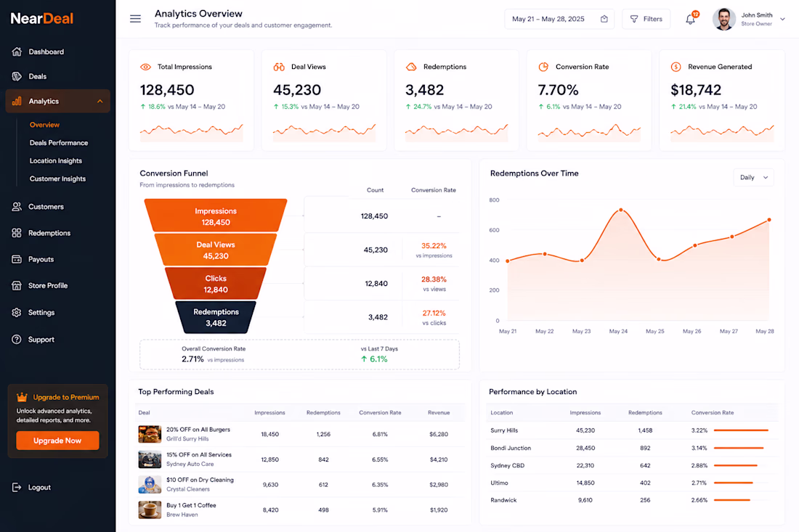799x532 pixels.
Task: Open the May 21 – May 28 date picker
Action: coord(559,19)
